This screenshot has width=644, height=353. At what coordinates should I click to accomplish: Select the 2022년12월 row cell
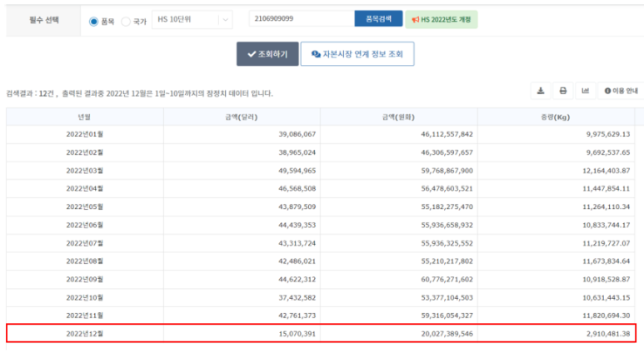[x=85, y=334]
